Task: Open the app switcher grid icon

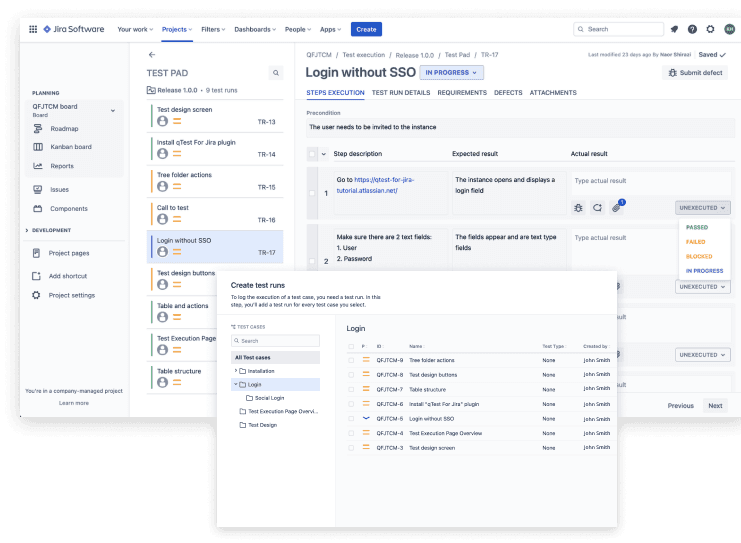Action: [x=33, y=30]
